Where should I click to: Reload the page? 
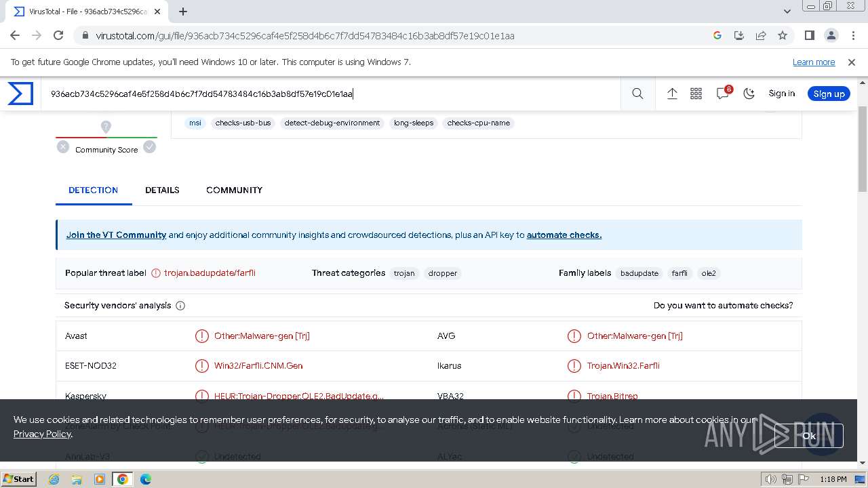pos(58,35)
